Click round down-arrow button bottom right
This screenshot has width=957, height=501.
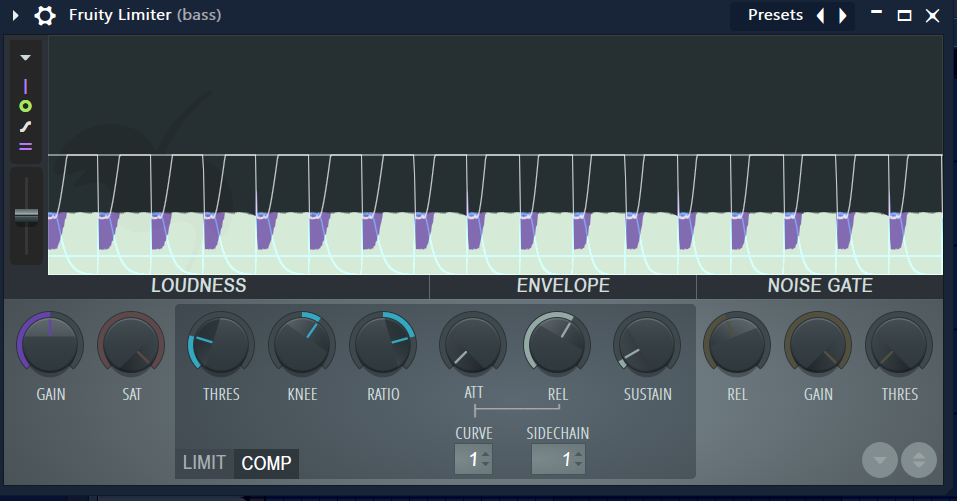[879, 460]
